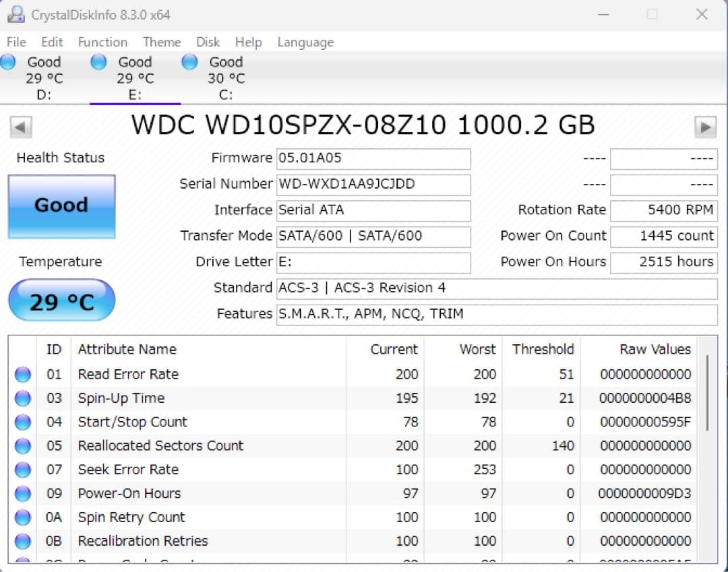728x572 pixels.
Task: Click the status dot beside Reallocated Sectors Count
Action: 22,445
